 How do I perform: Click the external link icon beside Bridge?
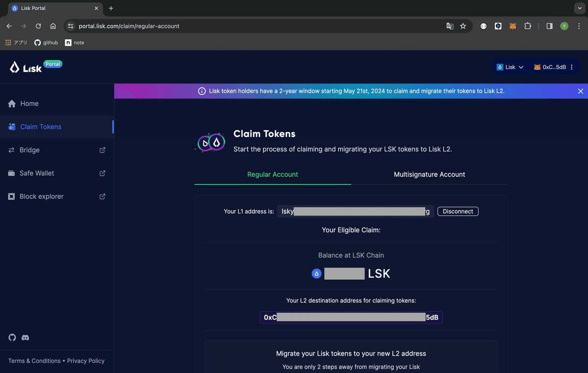(102, 150)
